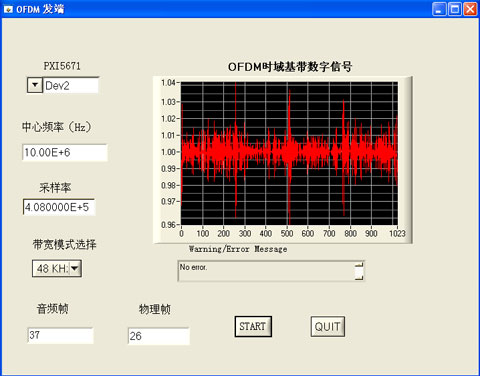The width and height of the screenshot is (480, 376).
Task: Click the error message scroll down arrow
Action: point(359,277)
